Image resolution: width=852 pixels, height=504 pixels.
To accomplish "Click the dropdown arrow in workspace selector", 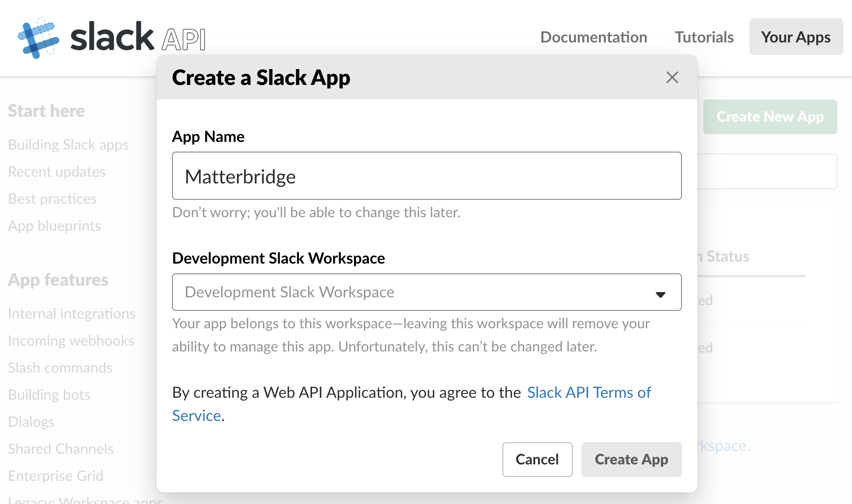I will click(660, 294).
